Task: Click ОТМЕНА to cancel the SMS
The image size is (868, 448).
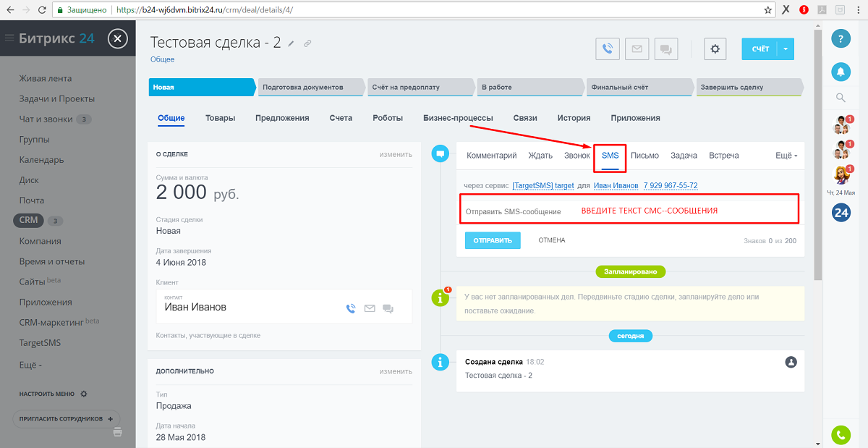Action: [x=552, y=240]
